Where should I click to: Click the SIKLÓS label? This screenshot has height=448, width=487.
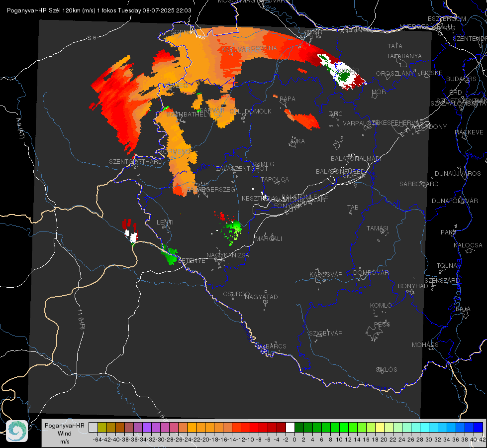pyautogui.click(x=387, y=370)
